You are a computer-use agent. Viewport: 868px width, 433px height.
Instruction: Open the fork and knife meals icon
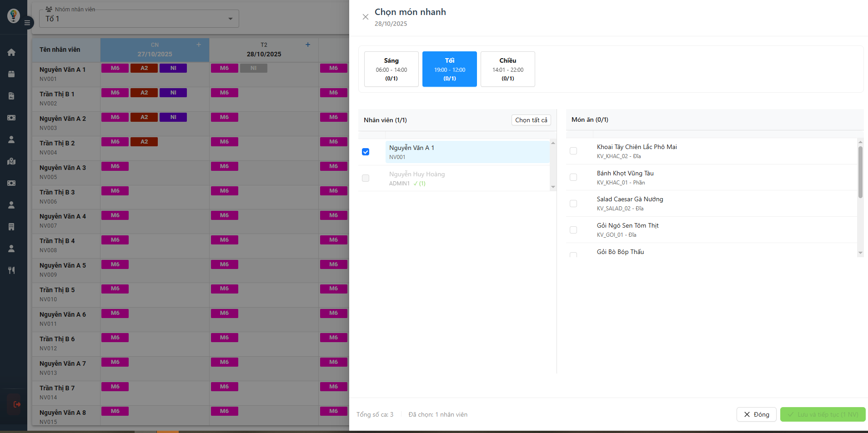[x=11, y=270]
